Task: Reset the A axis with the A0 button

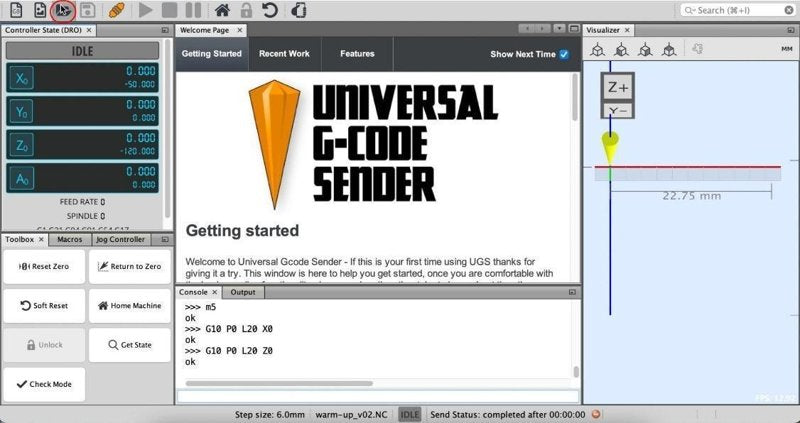Action: pos(21,179)
